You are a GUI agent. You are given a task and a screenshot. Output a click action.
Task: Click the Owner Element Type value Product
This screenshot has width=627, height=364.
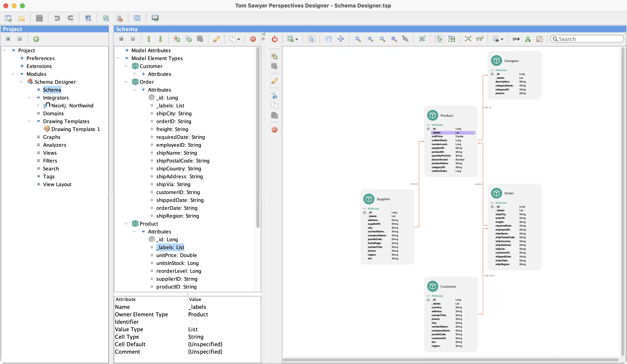click(198, 314)
